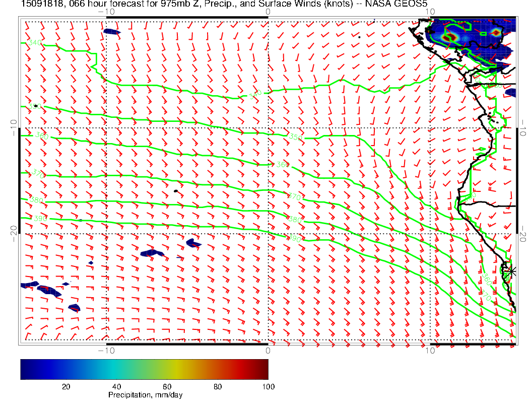Click the black asterisk marker on the coastline
532x411 pixels.
pyautogui.click(x=511, y=271)
